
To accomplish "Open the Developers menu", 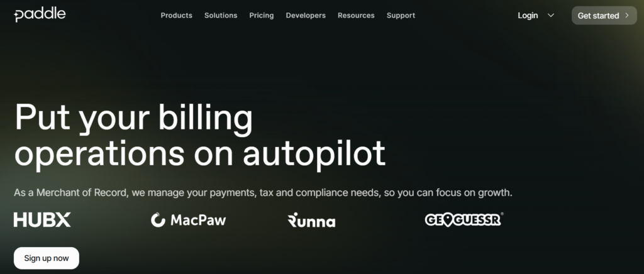I will (x=306, y=16).
